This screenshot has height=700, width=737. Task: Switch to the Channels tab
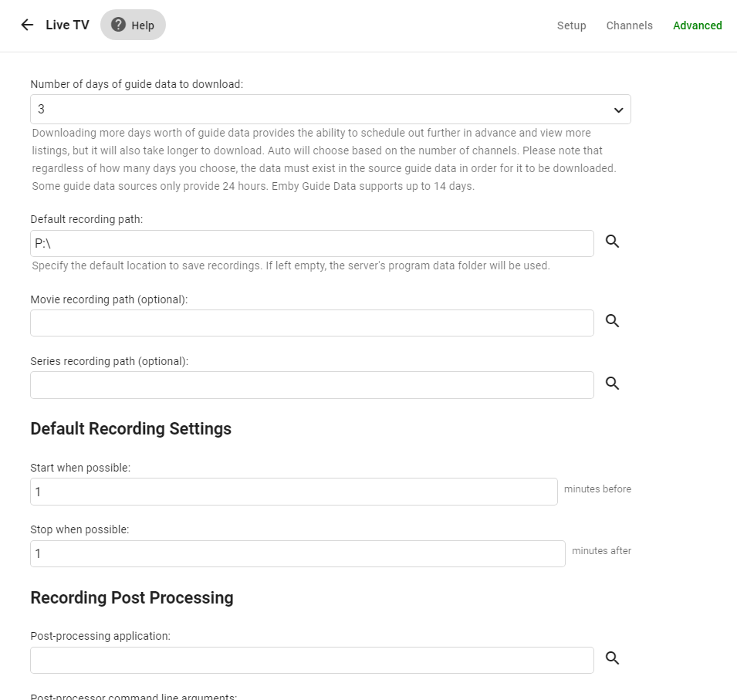[629, 25]
